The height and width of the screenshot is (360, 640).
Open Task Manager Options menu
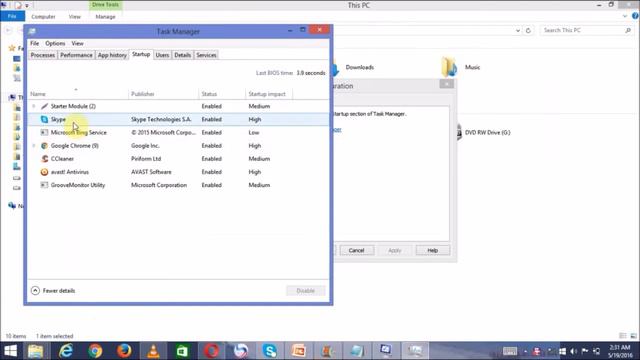tap(55, 43)
